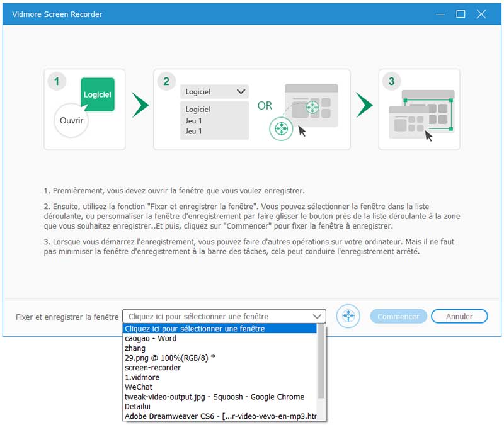Select "WeChat" from the window list
Screen dimensions: 504x425
click(138, 387)
